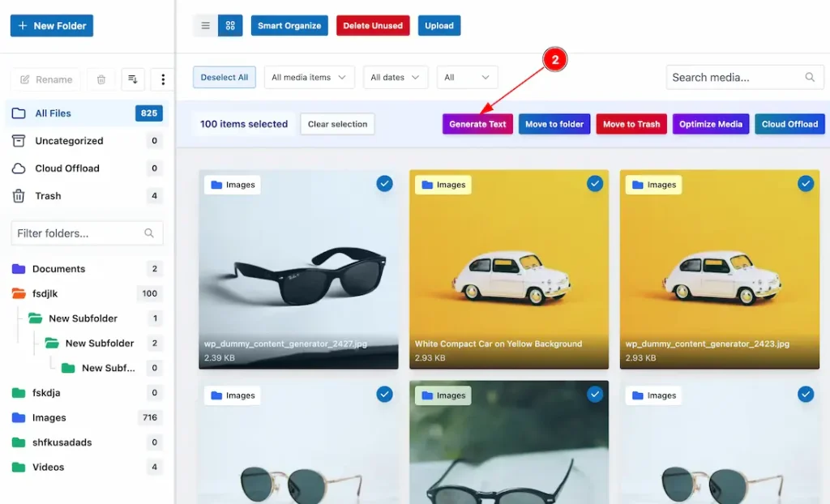Viewport: 830px width, 504px height.
Task: Open the three-dot folder options menu
Action: (x=163, y=79)
